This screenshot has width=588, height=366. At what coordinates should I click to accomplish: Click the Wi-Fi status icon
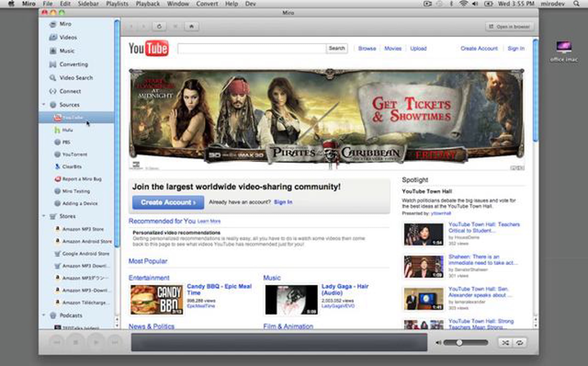(463, 4)
